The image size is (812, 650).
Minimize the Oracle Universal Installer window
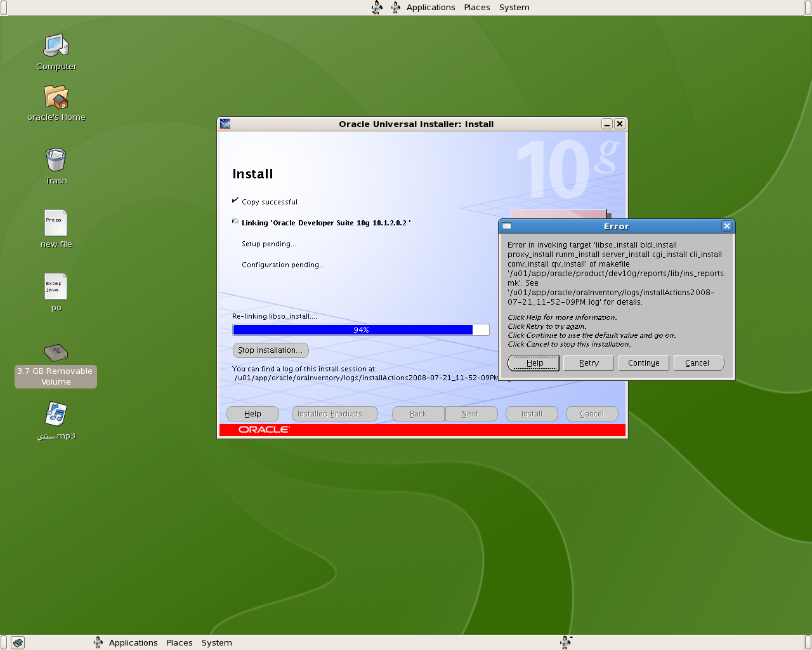pos(607,124)
